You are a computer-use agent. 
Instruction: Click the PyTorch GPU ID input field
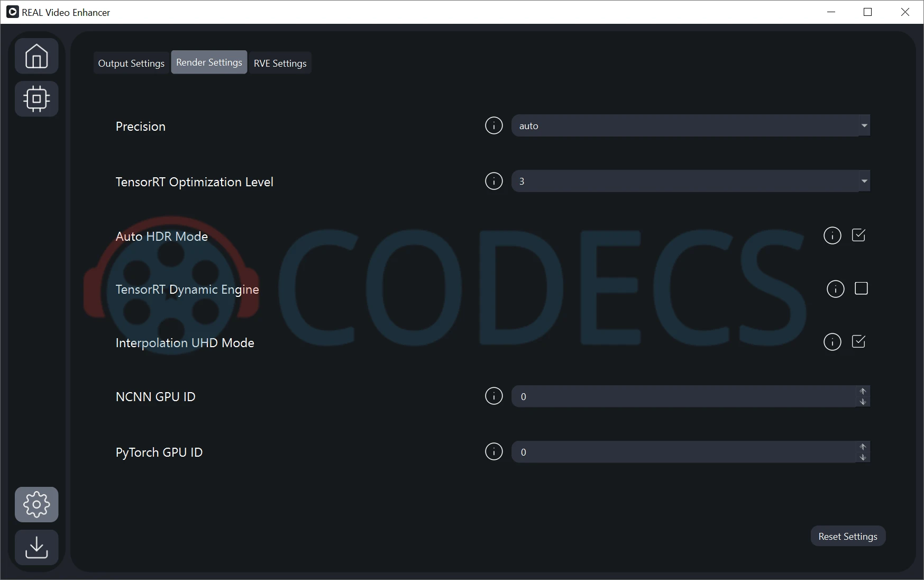click(x=682, y=452)
